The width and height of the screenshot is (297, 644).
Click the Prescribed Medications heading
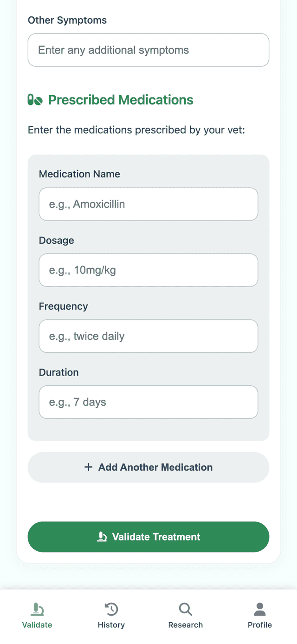tap(121, 99)
